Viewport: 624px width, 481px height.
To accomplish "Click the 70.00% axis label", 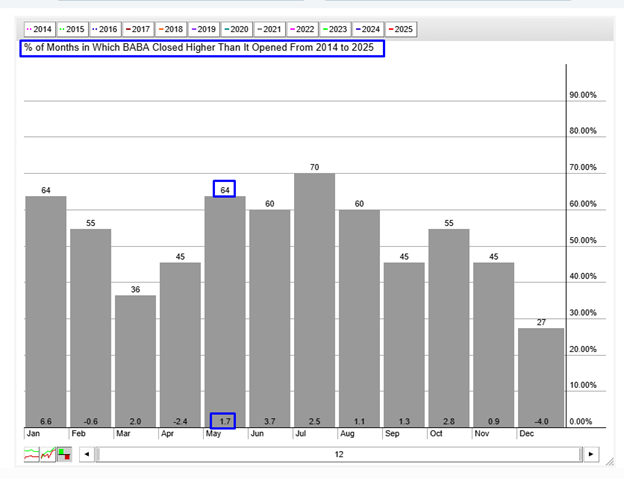I will coord(583,167).
